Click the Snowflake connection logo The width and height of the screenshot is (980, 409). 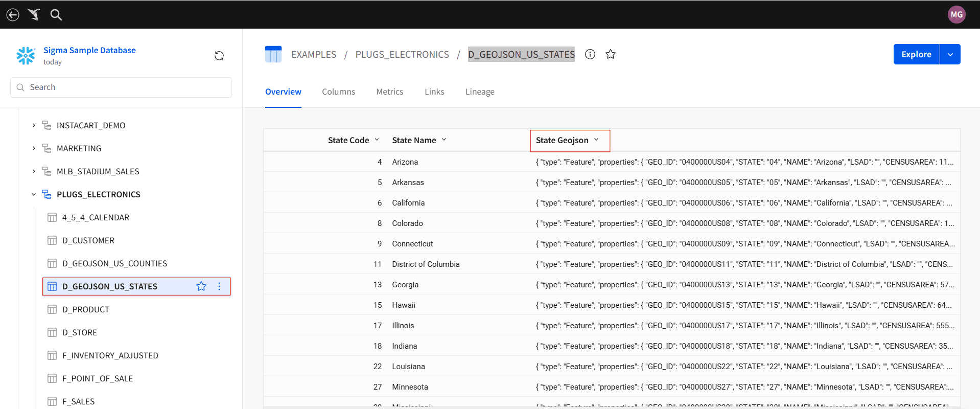point(26,55)
